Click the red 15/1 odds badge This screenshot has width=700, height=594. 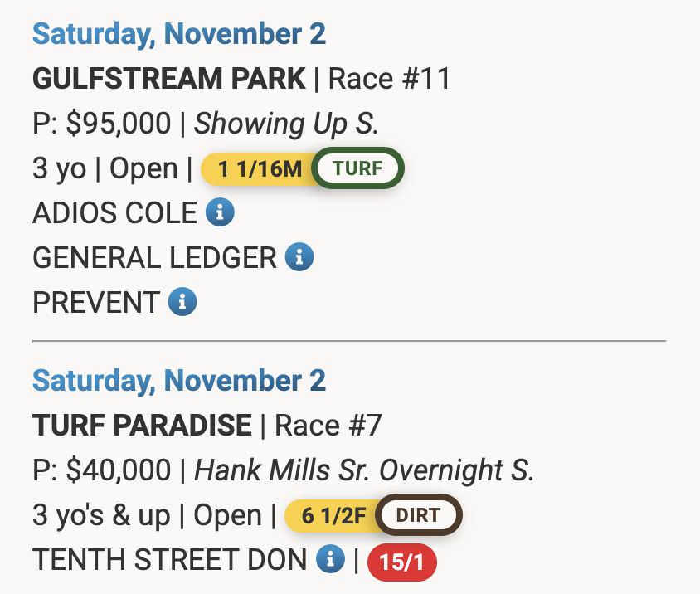pyautogui.click(x=401, y=562)
